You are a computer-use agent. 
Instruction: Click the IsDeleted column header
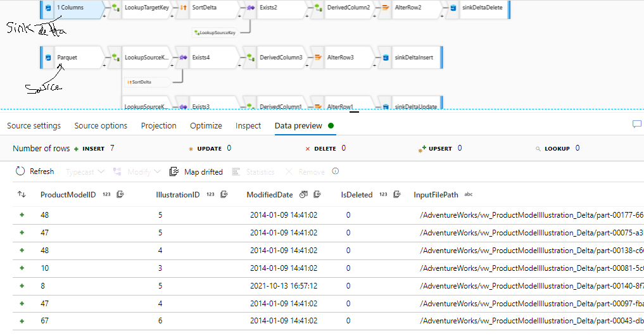pos(357,195)
